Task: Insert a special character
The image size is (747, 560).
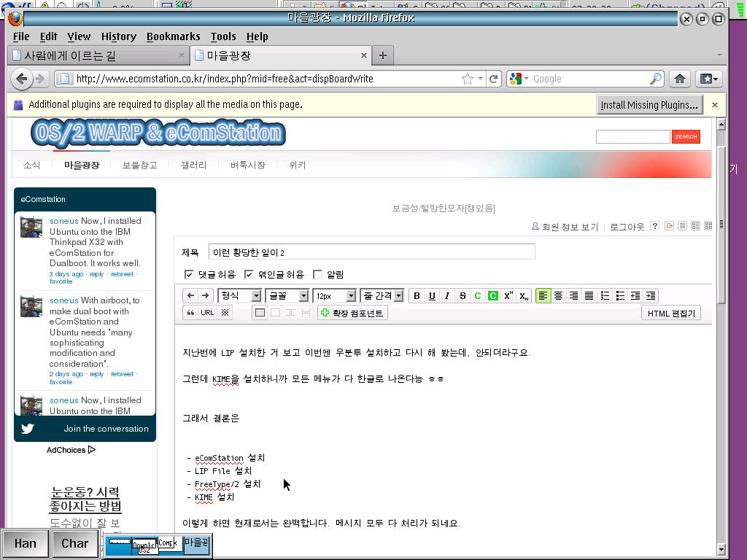Action: point(225,313)
